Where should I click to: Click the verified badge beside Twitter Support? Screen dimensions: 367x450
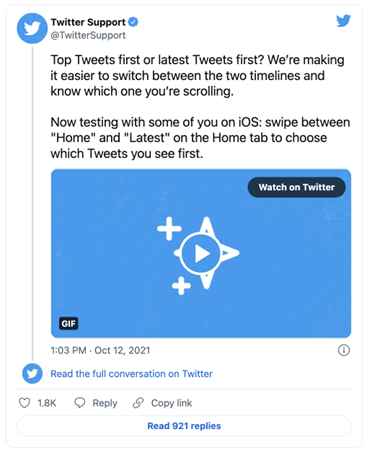click(133, 22)
